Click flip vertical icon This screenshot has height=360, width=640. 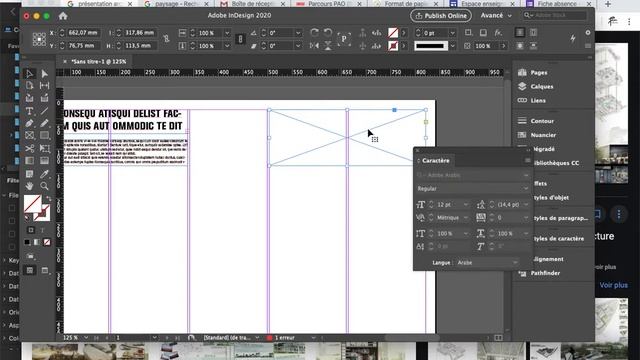coord(328,45)
